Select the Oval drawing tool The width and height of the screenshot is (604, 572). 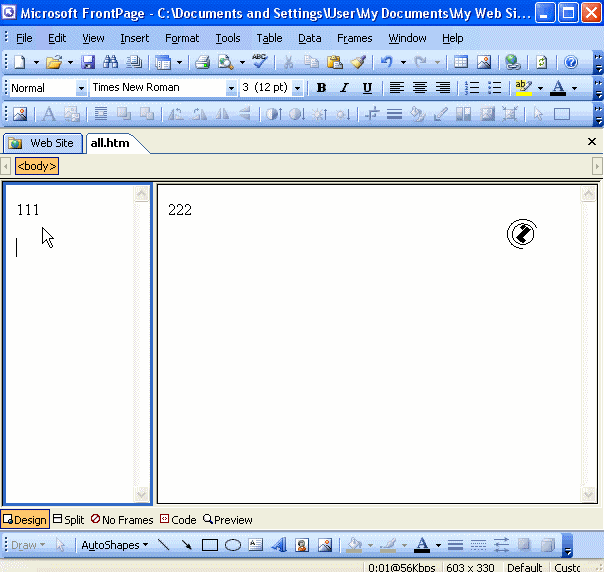tap(232, 545)
